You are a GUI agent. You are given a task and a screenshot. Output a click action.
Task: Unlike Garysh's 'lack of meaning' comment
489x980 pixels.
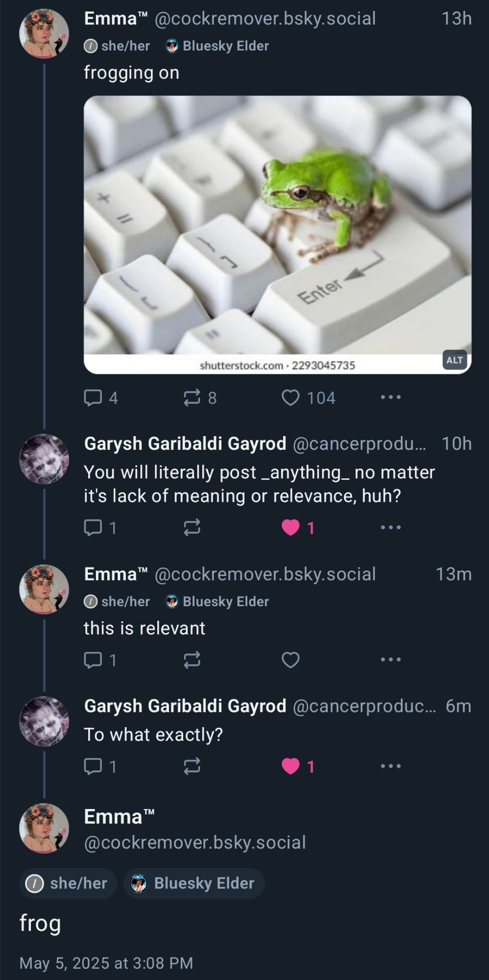[x=298, y=528]
